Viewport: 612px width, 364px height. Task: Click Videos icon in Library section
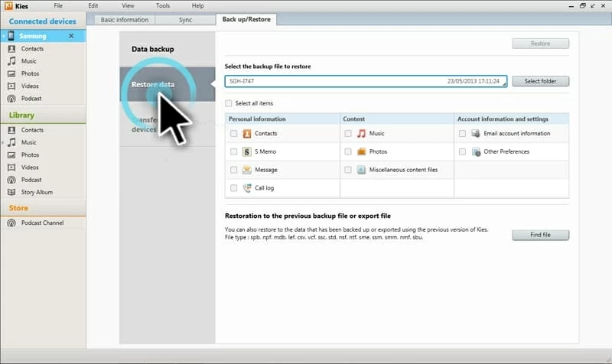pyautogui.click(x=11, y=167)
